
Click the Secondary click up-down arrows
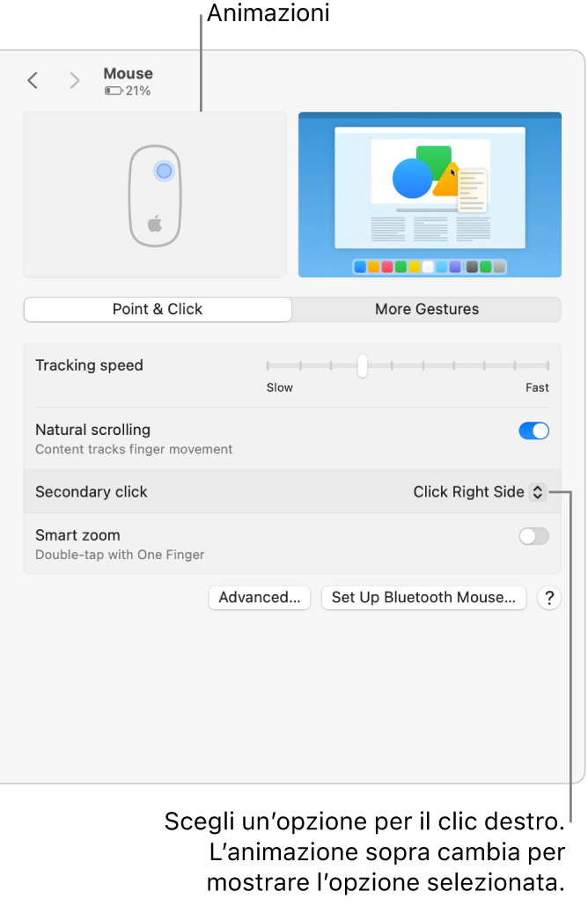point(538,492)
